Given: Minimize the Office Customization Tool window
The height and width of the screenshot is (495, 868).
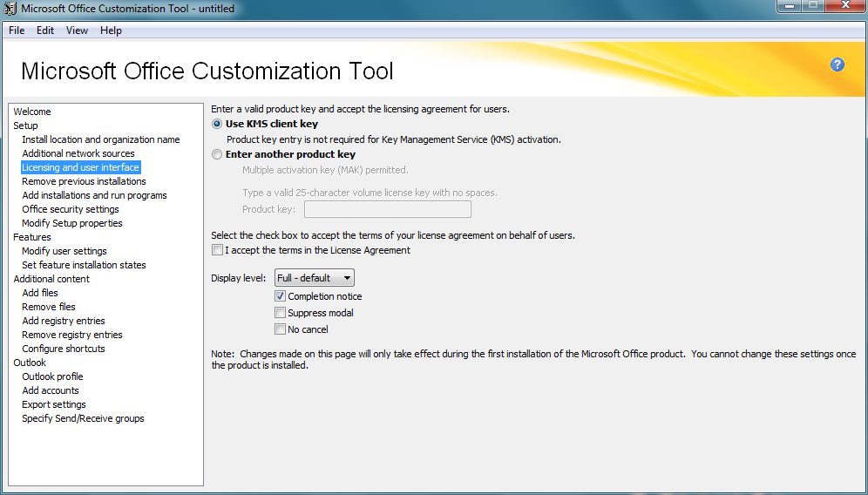Looking at the screenshot, I should [x=790, y=5].
